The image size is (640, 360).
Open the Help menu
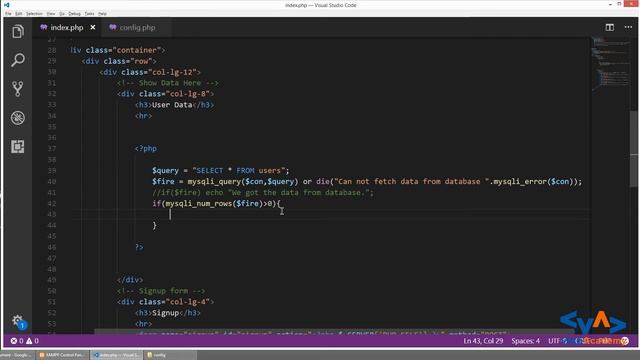[102, 13]
